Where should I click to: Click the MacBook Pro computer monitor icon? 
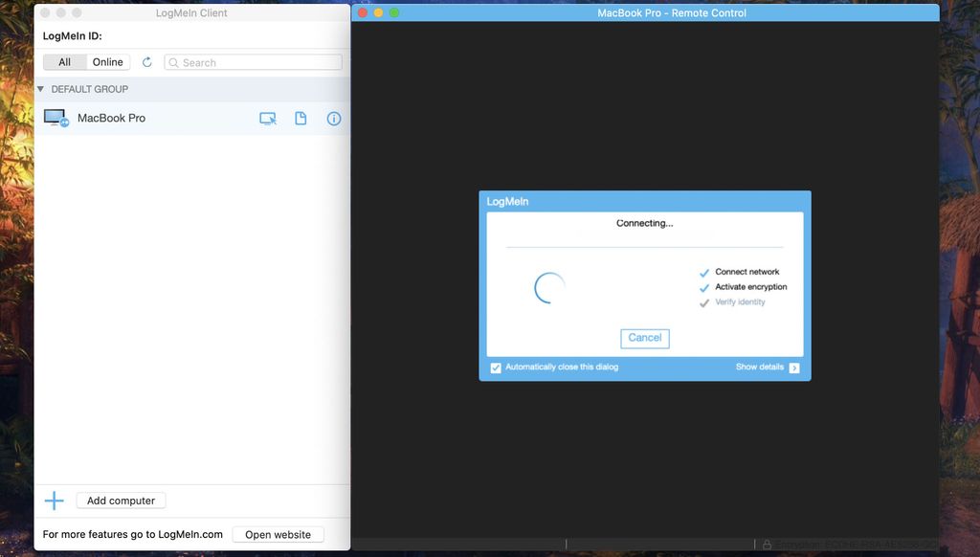pyautogui.click(x=55, y=116)
